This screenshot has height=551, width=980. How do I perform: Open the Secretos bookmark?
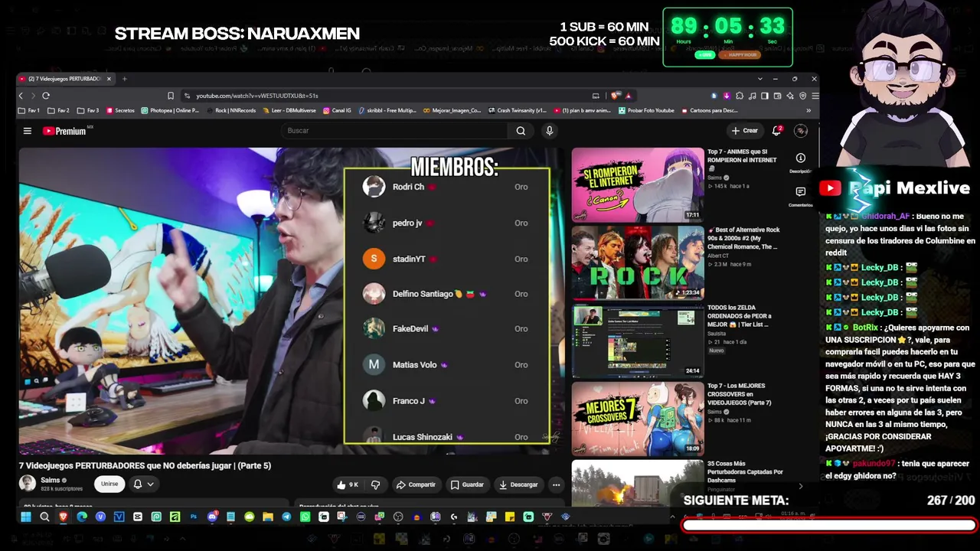tap(120, 110)
